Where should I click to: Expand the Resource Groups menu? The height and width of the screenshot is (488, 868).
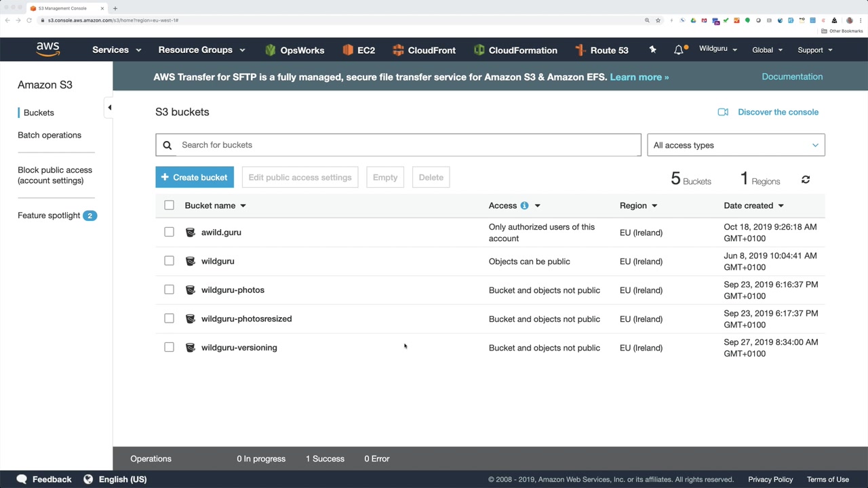pyautogui.click(x=201, y=50)
